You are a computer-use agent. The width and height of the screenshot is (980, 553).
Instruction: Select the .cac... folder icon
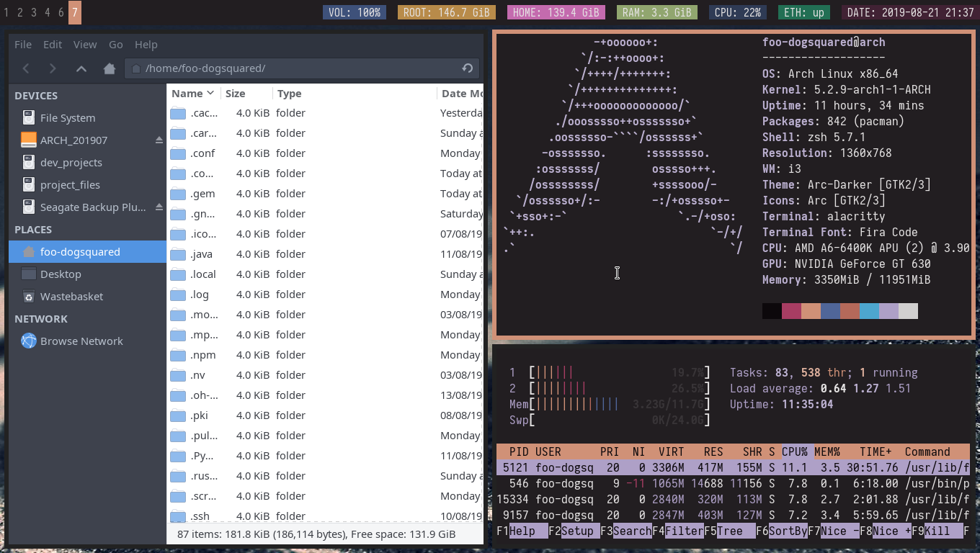point(178,113)
